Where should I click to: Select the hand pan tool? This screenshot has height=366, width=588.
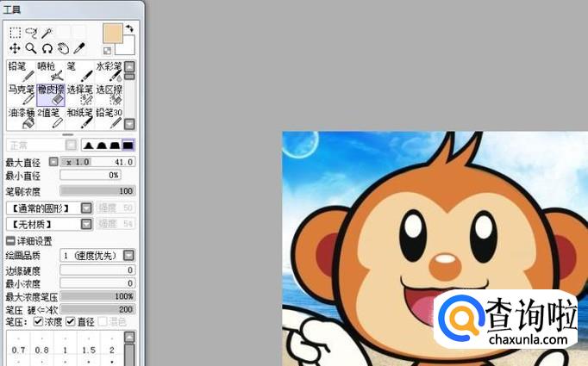[64, 48]
